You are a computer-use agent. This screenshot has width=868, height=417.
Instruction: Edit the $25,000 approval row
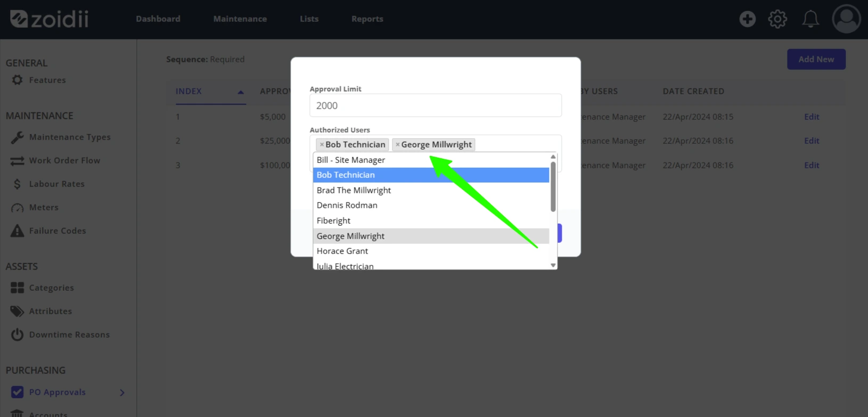pyautogui.click(x=812, y=141)
